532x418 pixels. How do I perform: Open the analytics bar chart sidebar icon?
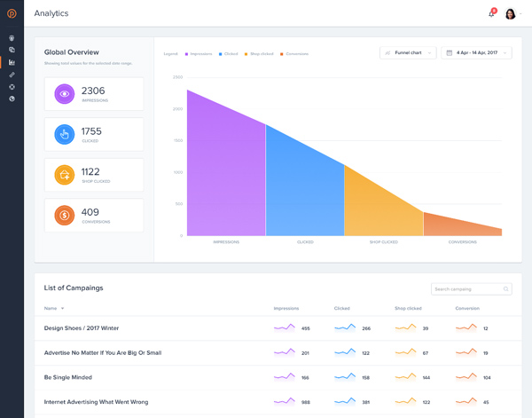coord(12,62)
